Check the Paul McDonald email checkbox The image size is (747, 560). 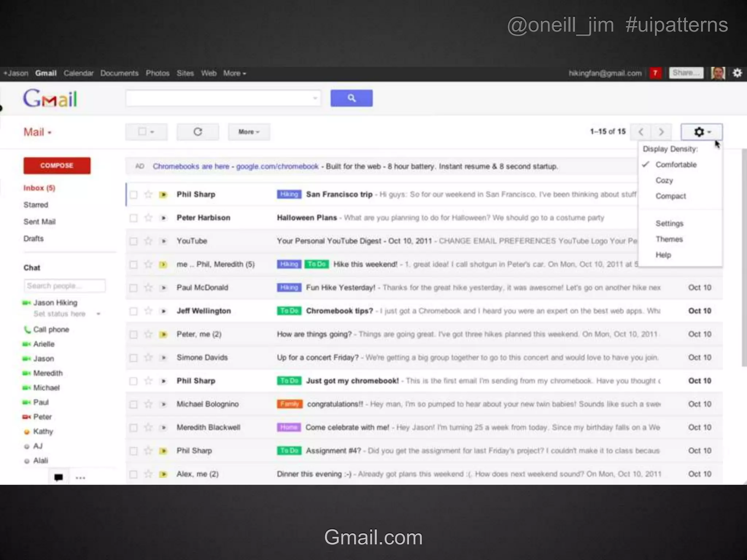[x=133, y=288]
